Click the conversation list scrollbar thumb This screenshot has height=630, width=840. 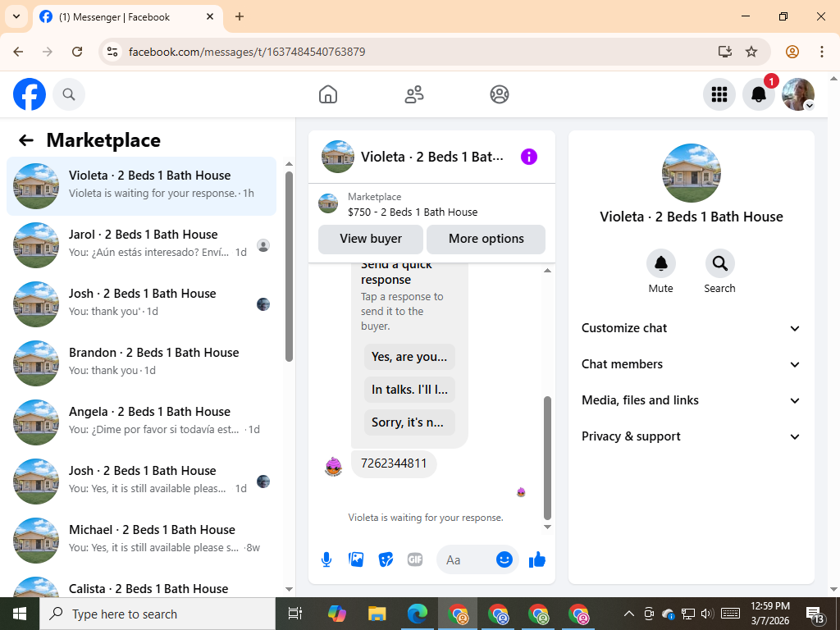[290, 267]
